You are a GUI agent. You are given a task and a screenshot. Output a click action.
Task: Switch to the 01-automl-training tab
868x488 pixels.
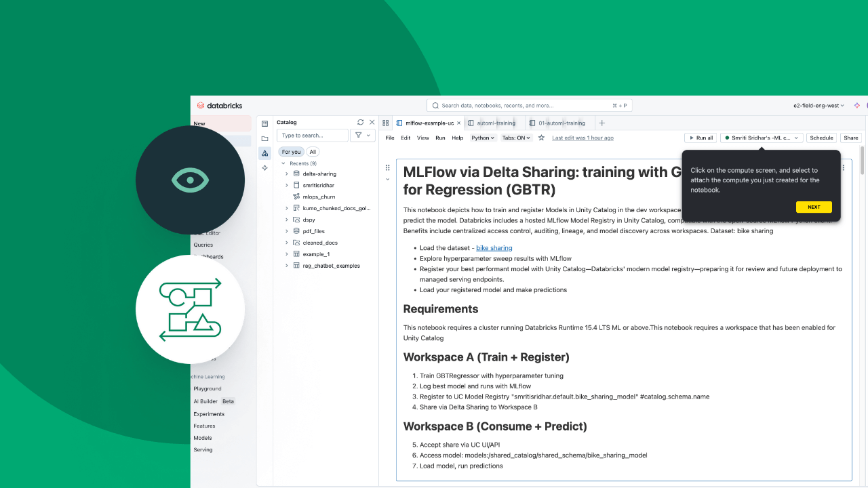tap(561, 123)
